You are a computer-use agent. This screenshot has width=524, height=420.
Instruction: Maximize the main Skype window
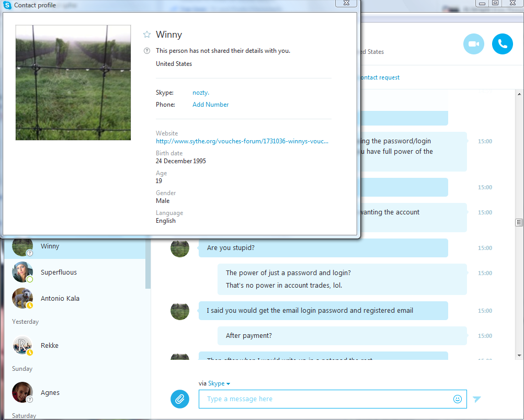[x=495, y=3]
